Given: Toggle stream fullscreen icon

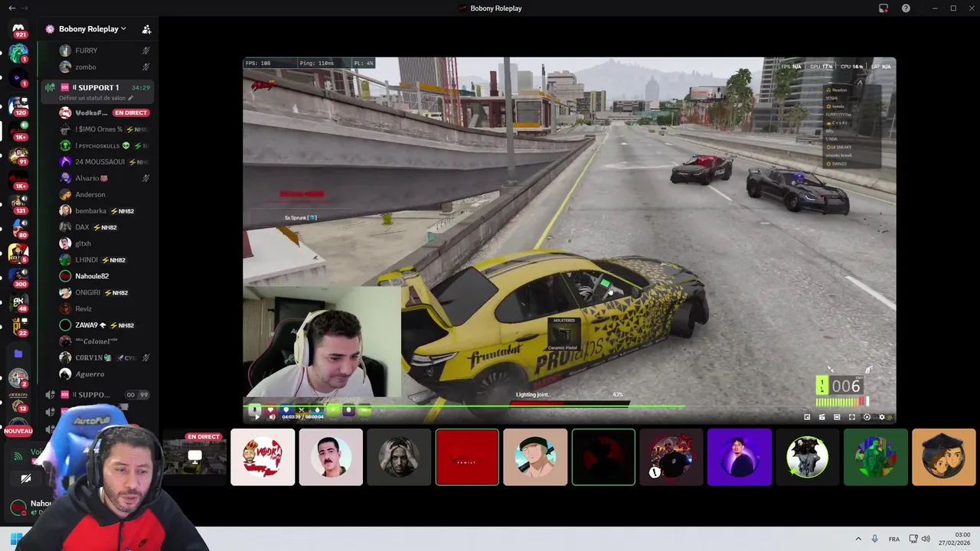Looking at the screenshot, I should click(852, 417).
